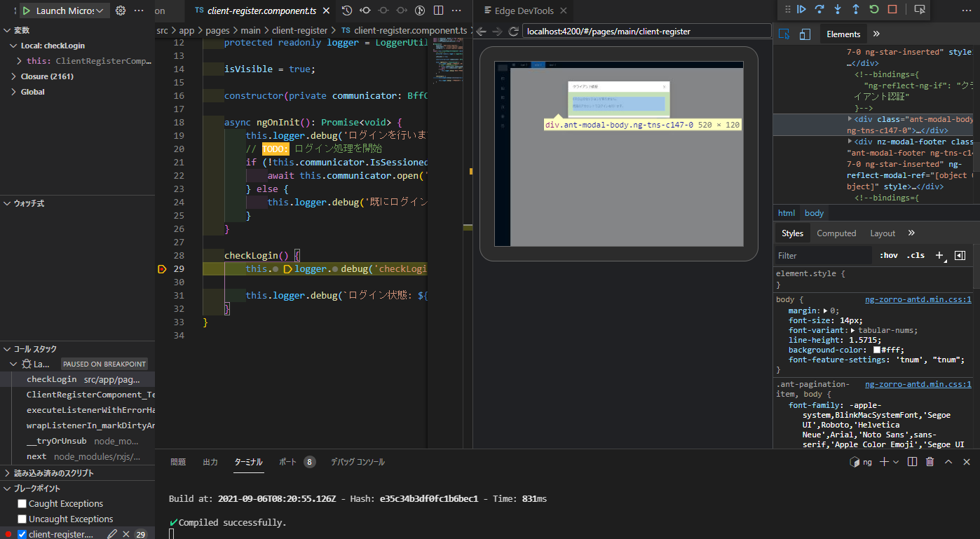
Task: Switch to the Computed tab in DevTools
Action: (836, 233)
